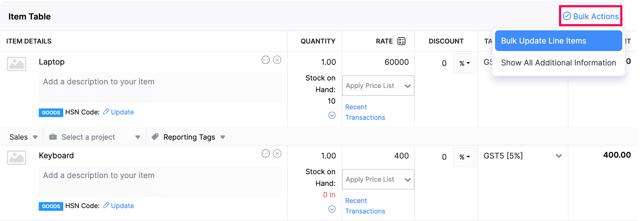The width and height of the screenshot is (644, 221).
Task: Open the Bulk Actions menu
Action: point(590,16)
